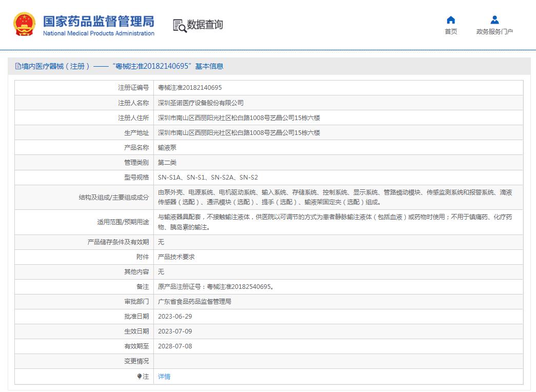This screenshot has height=392, width=536.
Task: Click the 附件 row label
Action: [143, 257]
